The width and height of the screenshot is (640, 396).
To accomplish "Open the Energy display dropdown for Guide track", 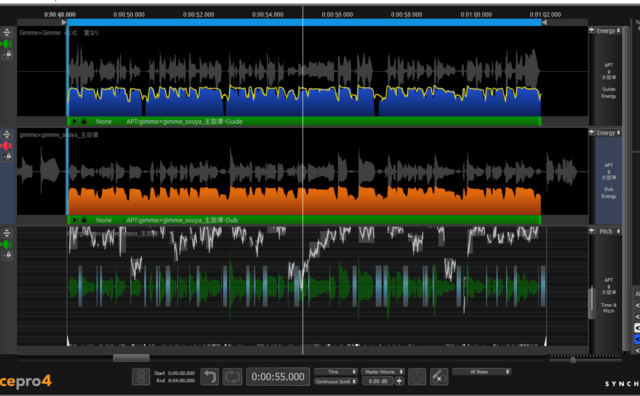I will 608,31.
